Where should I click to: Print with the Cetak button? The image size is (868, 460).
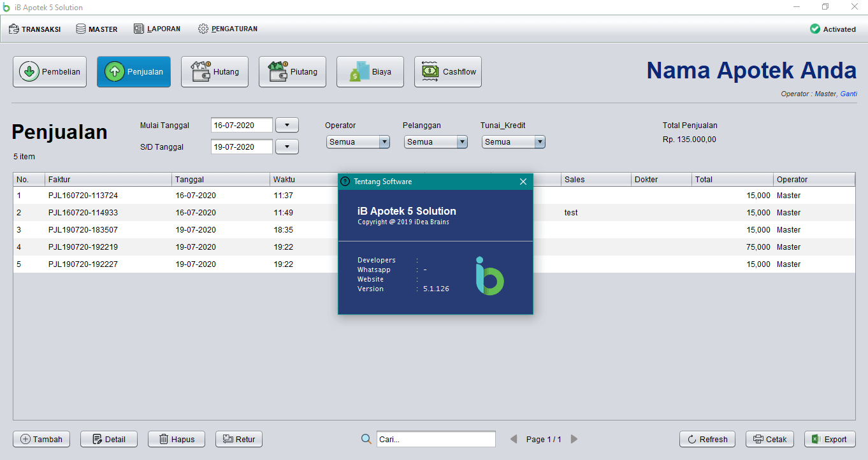[769, 439]
